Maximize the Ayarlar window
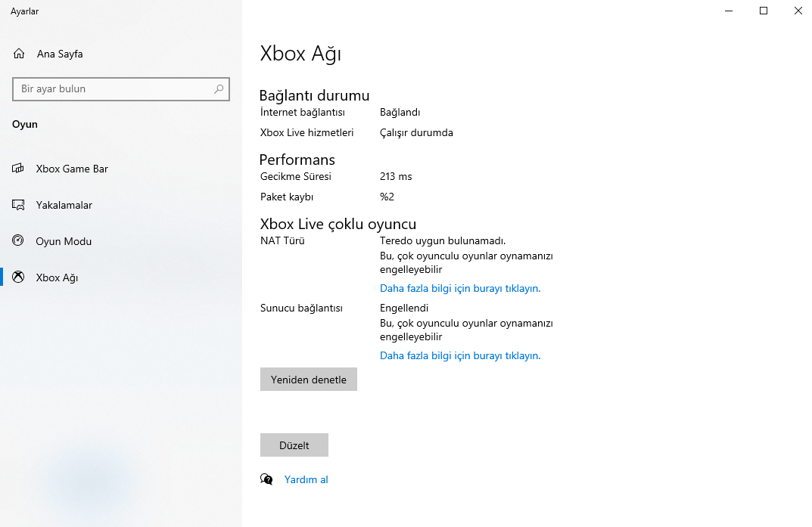 coord(764,11)
